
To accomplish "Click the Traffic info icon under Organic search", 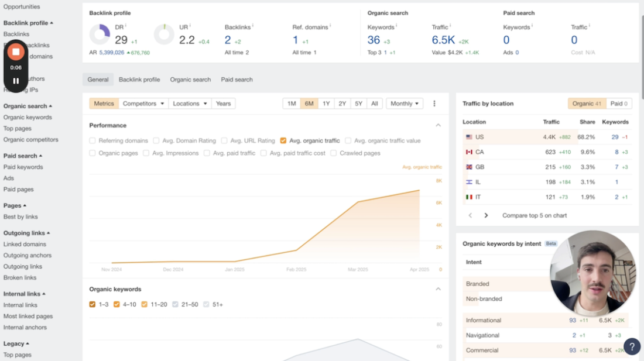I will pyautogui.click(x=450, y=24).
